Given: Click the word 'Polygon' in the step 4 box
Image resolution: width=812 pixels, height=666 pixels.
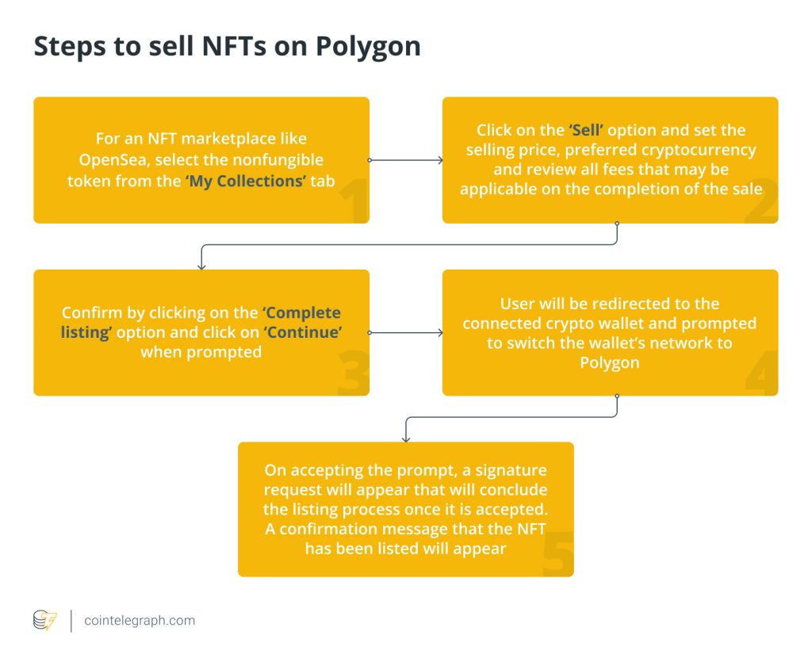Looking at the screenshot, I should (610, 362).
